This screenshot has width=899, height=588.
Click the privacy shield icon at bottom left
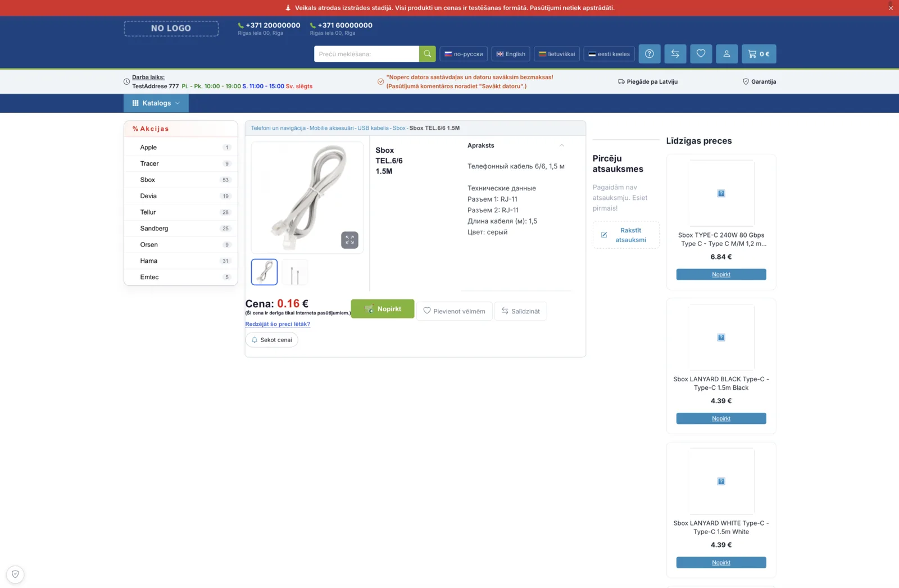click(x=15, y=574)
